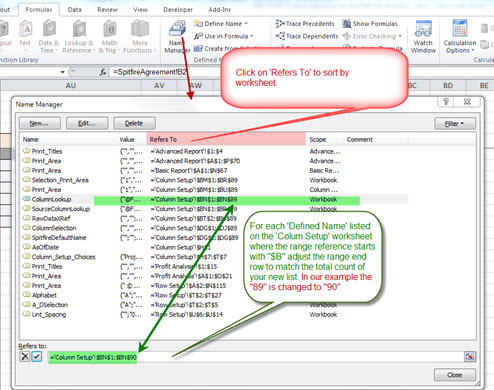
Task: Switch to the Formulas ribbon tab
Action: [x=39, y=10]
